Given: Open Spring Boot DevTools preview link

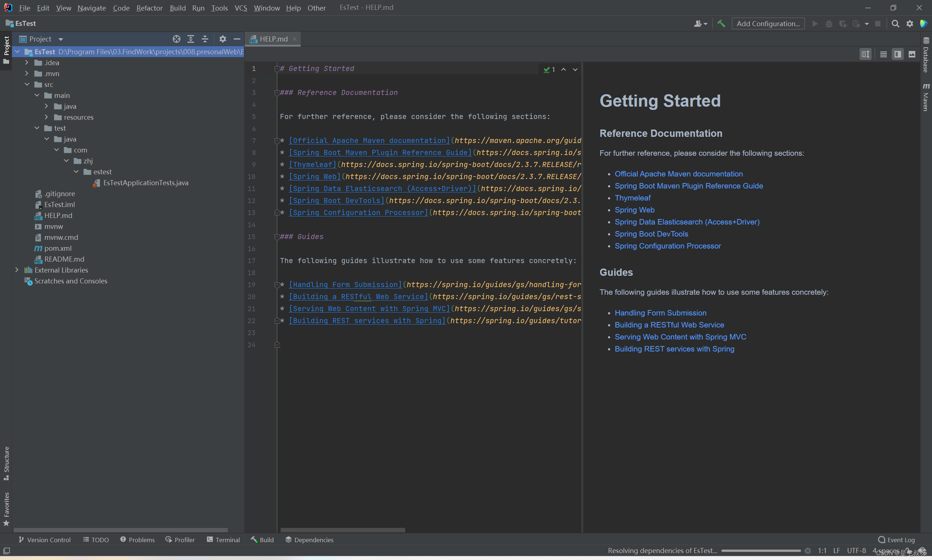Looking at the screenshot, I should click(x=651, y=234).
